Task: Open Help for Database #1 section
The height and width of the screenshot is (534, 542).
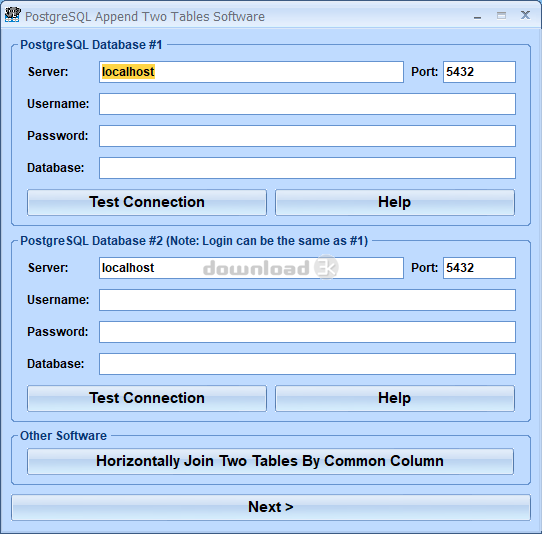Action: (395, 202)
